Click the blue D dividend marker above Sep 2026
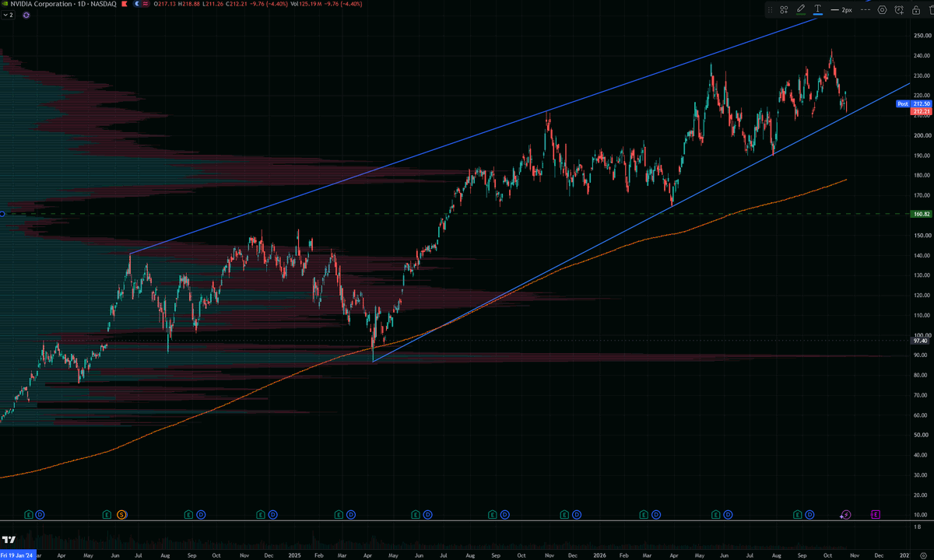This screenshot has height=560, width=934. pyautogui.click(x=809, y=515)
